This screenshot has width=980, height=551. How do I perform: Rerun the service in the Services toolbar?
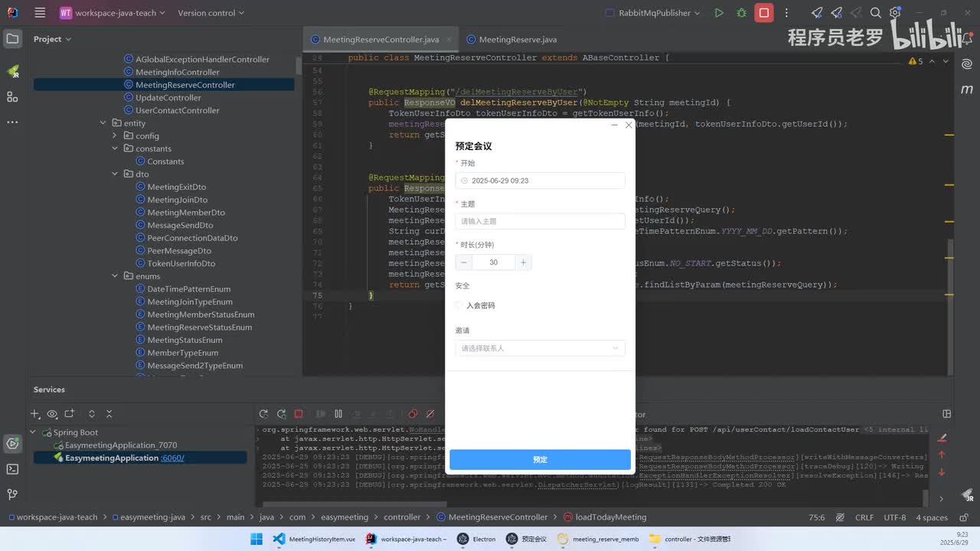tap(263, 414)
